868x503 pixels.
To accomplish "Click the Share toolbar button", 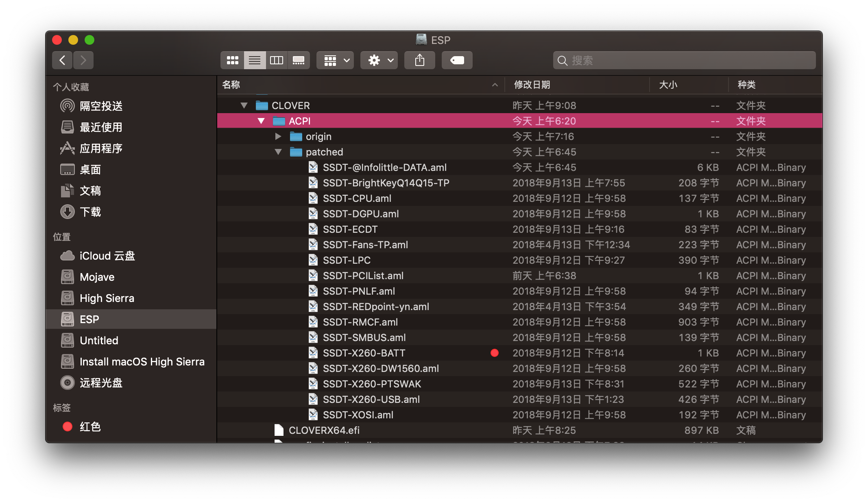I will pyautogui.click(x=419, y=61).
